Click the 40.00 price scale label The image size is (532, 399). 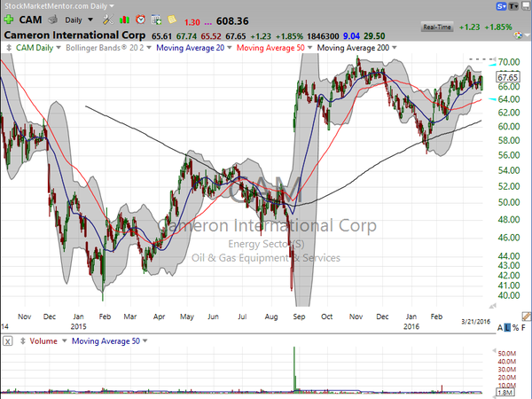tap(509, 295)
